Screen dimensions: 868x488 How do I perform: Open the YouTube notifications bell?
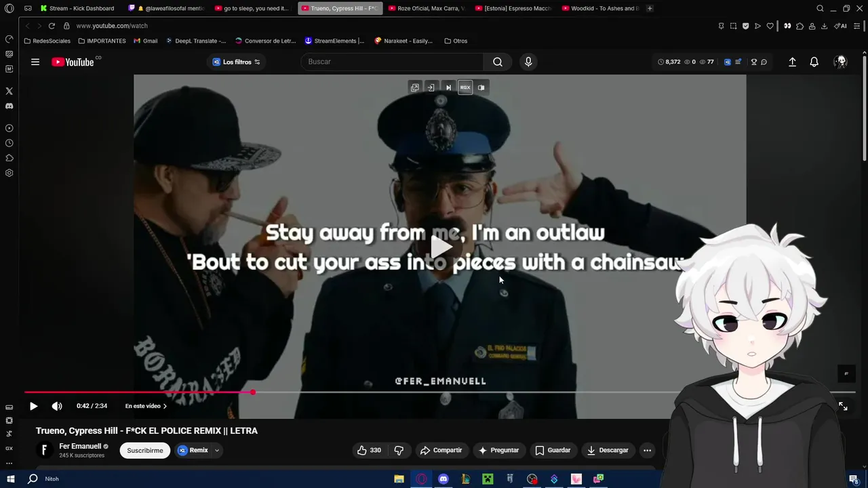[x=814, y=62]
